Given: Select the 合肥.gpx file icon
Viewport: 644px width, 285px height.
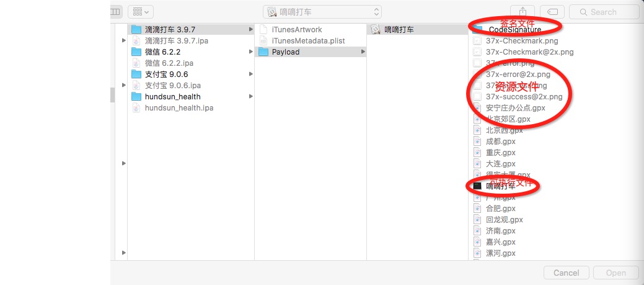Looking at the screenshot, I should (477, 209).
